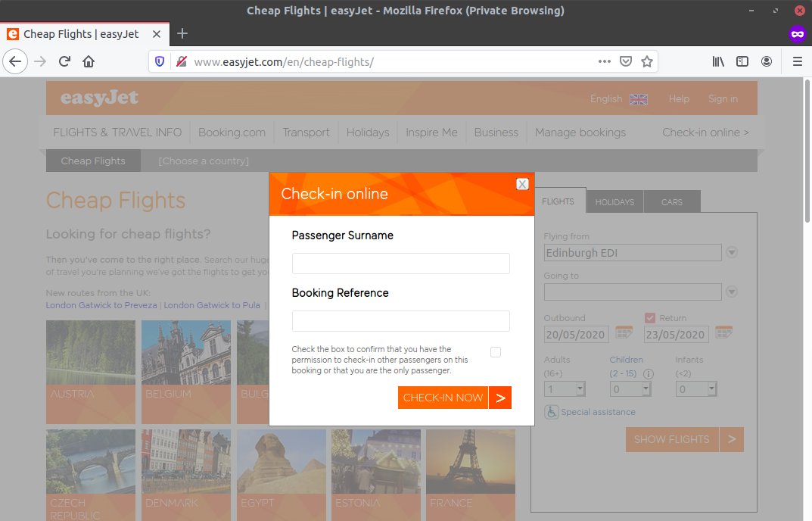The height and width of the screenshot is (521, 812).
Task: Save page to Pocket
Action: click(626, 61)
